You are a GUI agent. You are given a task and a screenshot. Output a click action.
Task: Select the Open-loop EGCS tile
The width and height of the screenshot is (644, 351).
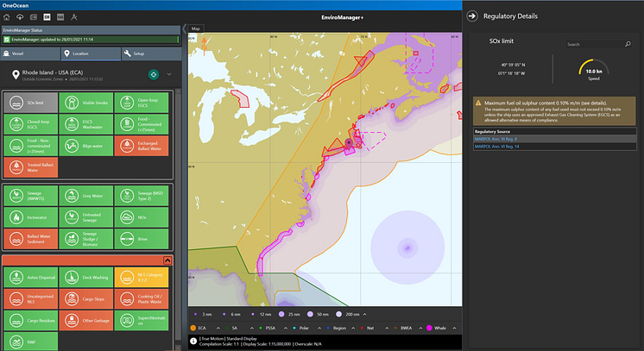coord(142,103)
